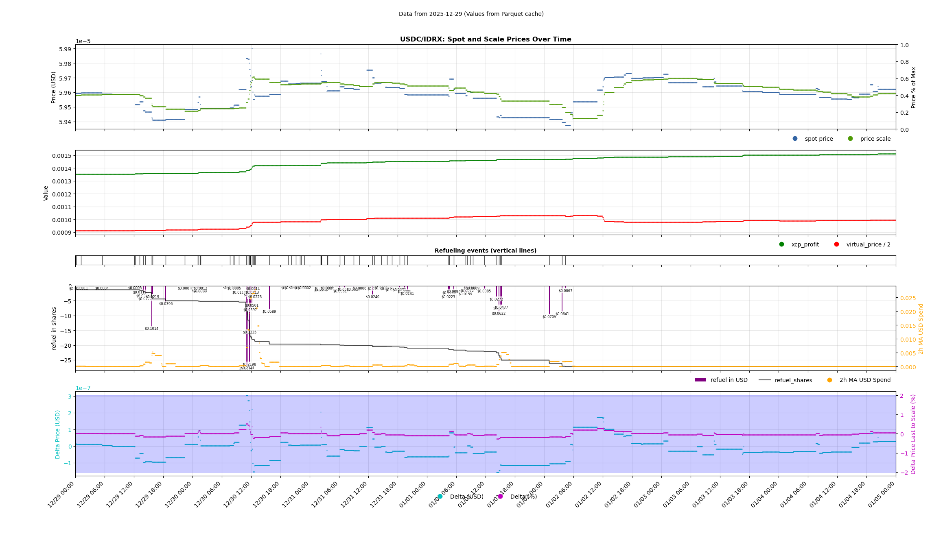943x560 pixels.
Task: Click the 12/30 12:00 x-axis tick label
Action: 237,495
